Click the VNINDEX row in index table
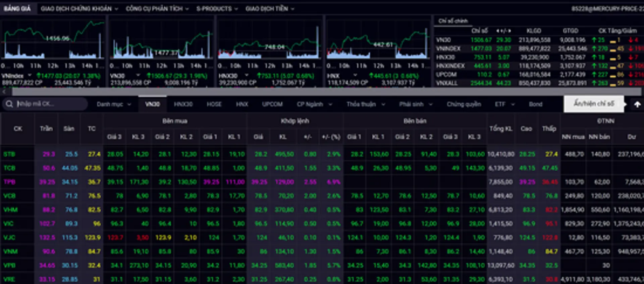Viewport: 644px width, 284px height. click(x=539, y=49)
